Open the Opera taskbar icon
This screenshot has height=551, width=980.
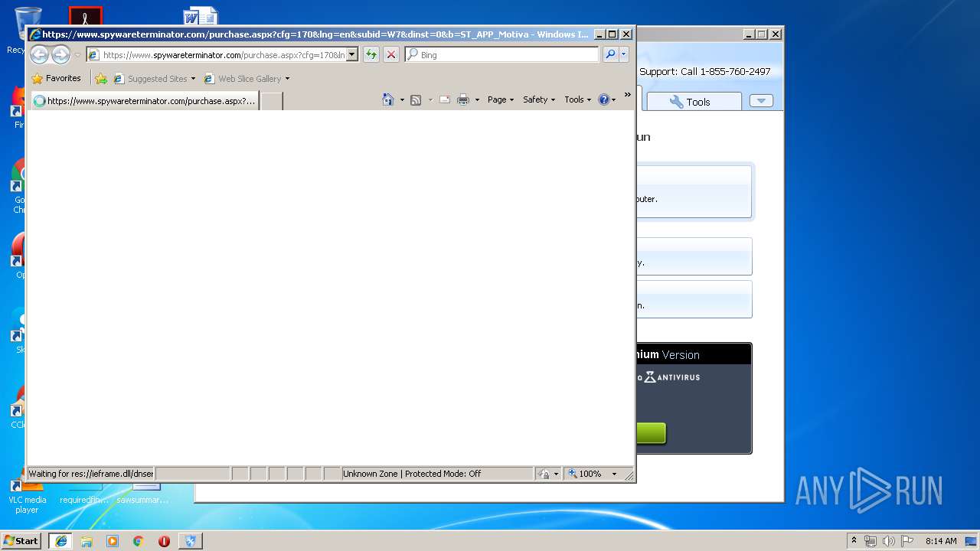[x=164, y=541]
